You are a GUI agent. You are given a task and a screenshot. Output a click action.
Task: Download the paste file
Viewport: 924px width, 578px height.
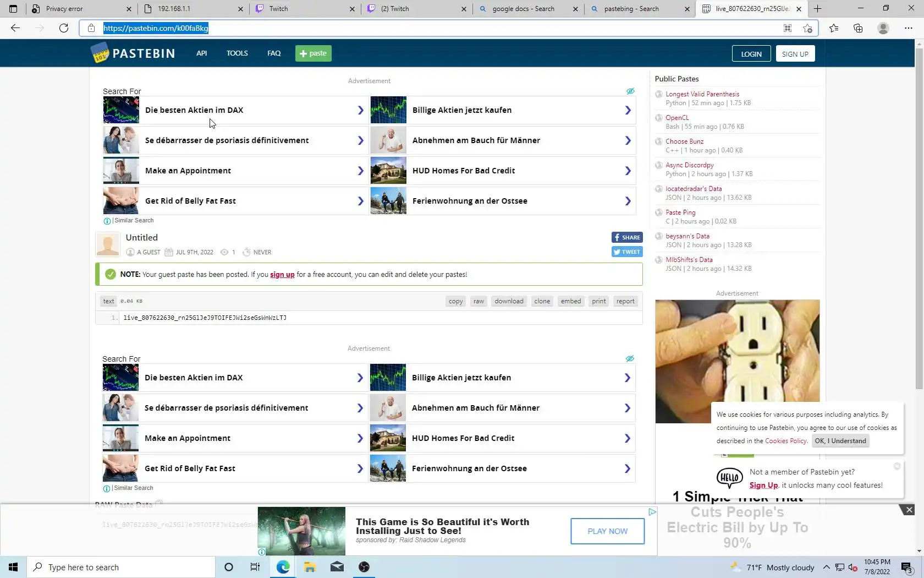(509, 301)
